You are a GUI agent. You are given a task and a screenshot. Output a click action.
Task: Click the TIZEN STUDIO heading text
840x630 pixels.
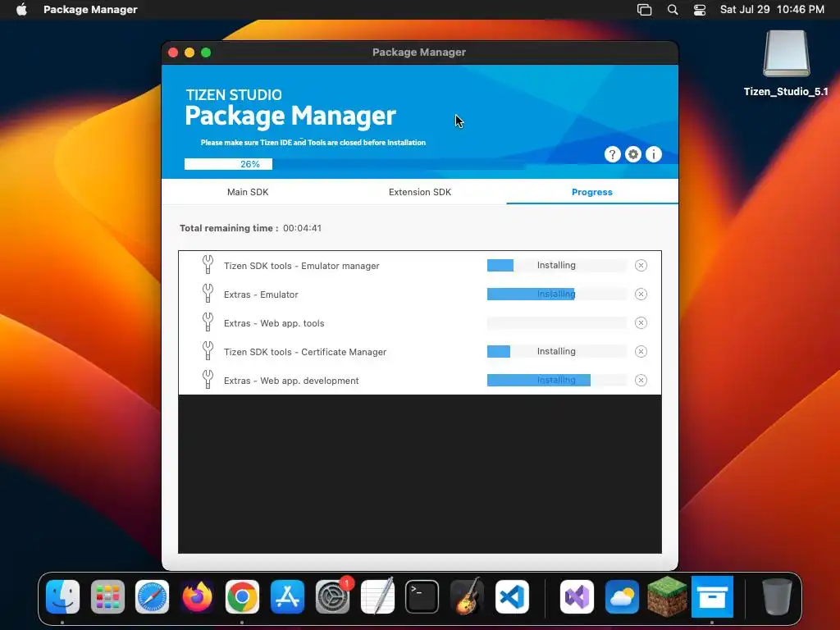[x=234, y=95]
